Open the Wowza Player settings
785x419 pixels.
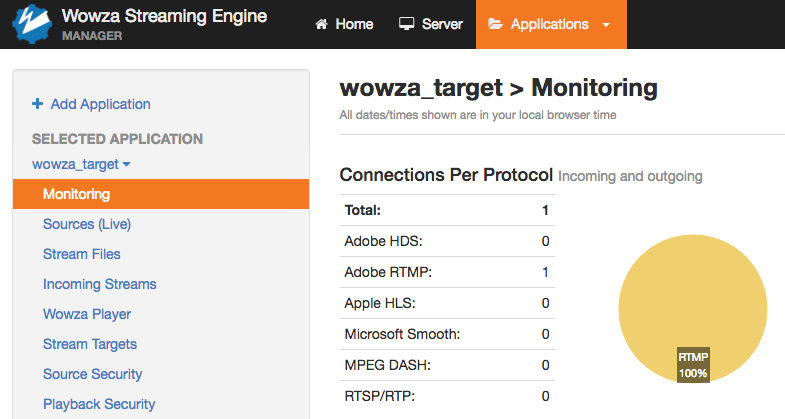(87, 314)
